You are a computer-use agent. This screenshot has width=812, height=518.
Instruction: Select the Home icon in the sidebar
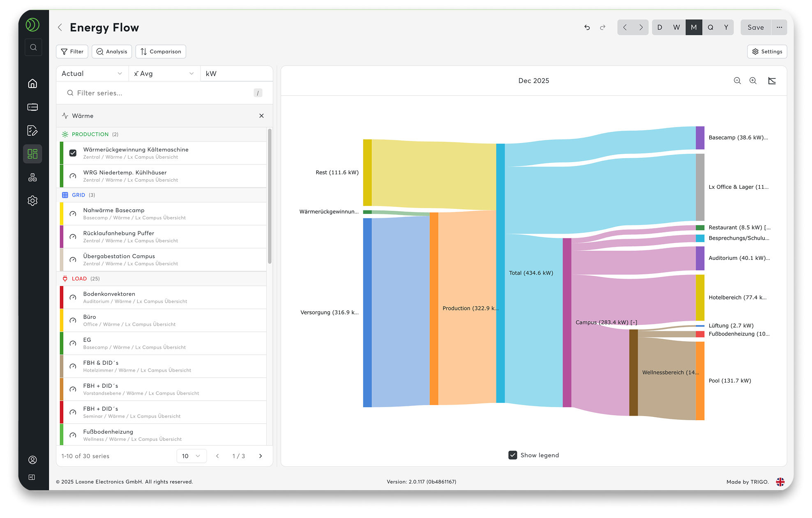point(32,83)
